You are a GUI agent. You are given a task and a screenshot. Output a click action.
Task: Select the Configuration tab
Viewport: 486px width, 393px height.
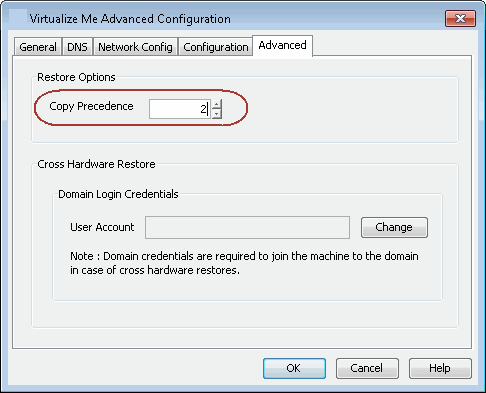point(216,47)
